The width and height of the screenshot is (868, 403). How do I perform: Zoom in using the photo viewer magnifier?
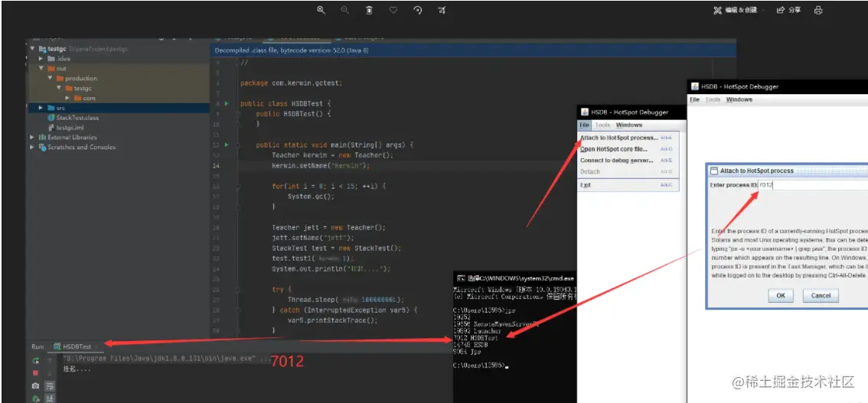pos(321,10)
